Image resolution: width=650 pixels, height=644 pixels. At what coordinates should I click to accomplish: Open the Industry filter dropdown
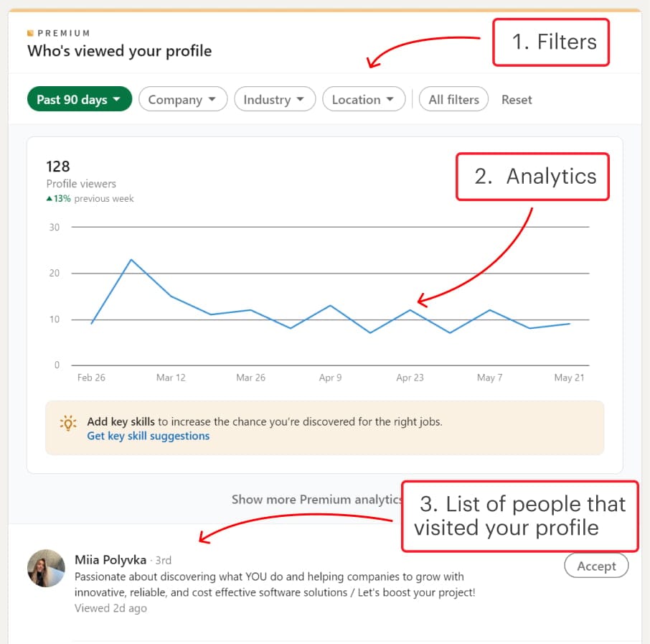274,100
